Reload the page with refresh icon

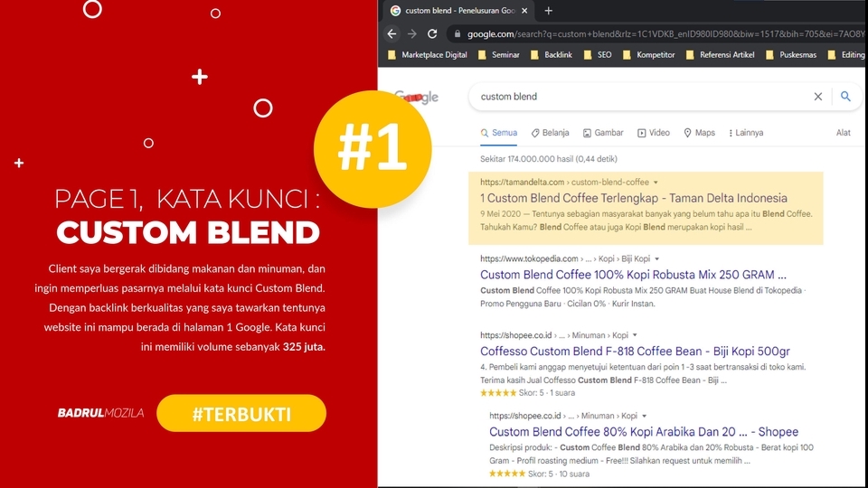[432, 33]
